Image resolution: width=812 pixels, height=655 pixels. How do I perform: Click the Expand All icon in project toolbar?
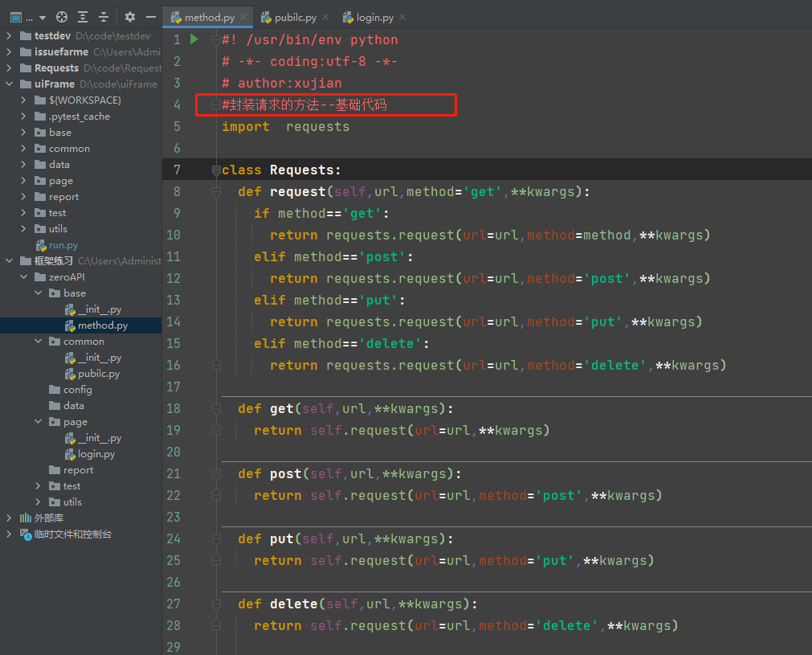coord(83,17)
